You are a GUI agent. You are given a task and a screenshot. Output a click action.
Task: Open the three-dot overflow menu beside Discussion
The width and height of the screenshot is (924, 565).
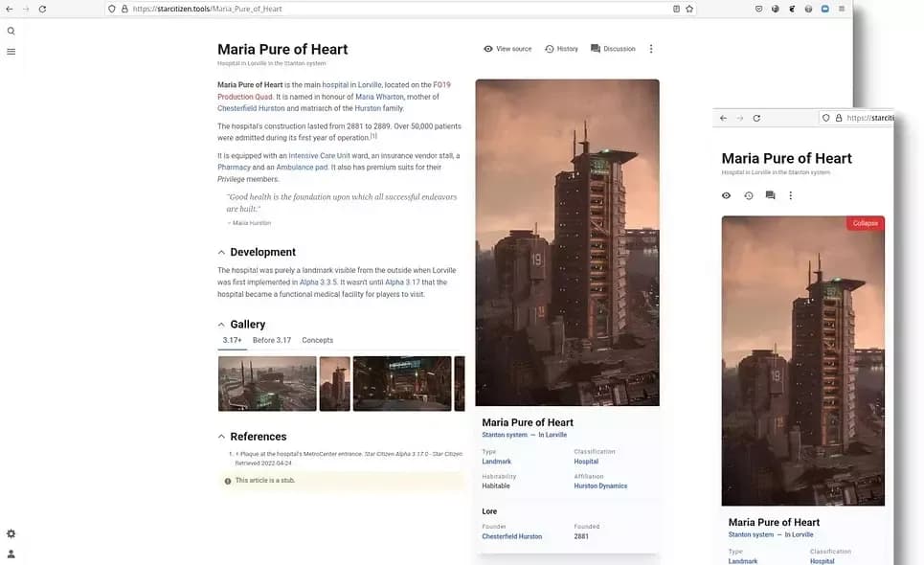point(651,48)
